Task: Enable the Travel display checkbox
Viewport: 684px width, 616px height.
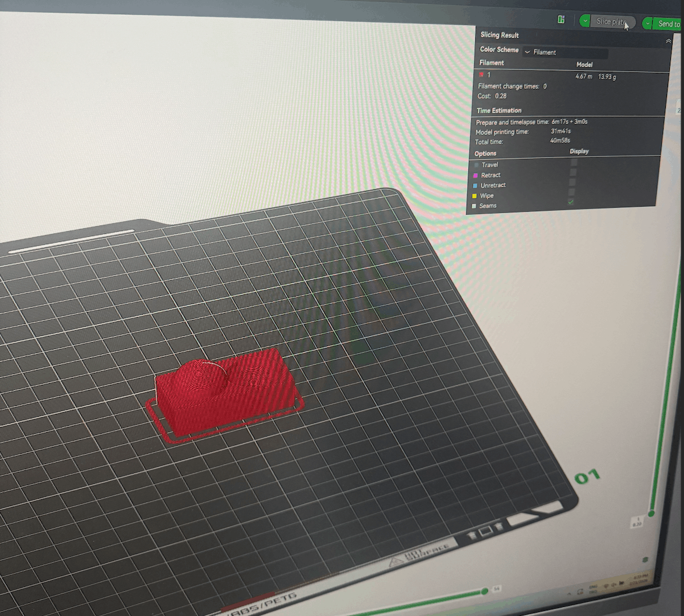Action: [x=574, y=163]
